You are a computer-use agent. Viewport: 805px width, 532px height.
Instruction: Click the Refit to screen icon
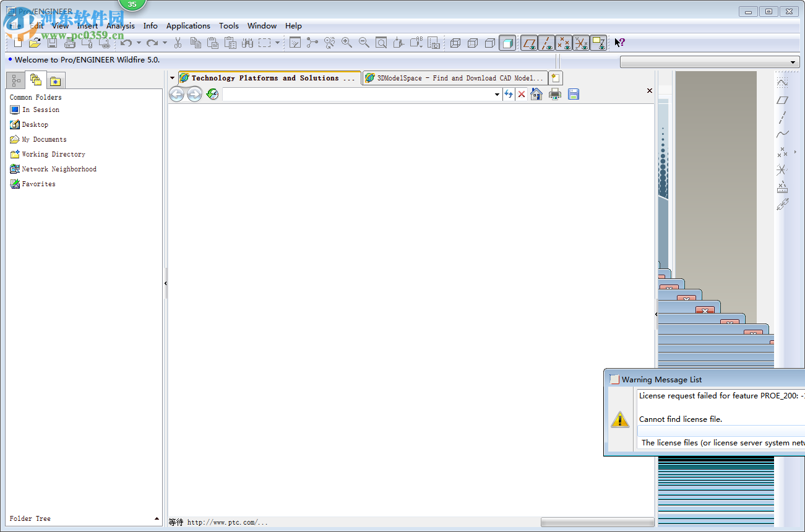[x=381, y=43]
